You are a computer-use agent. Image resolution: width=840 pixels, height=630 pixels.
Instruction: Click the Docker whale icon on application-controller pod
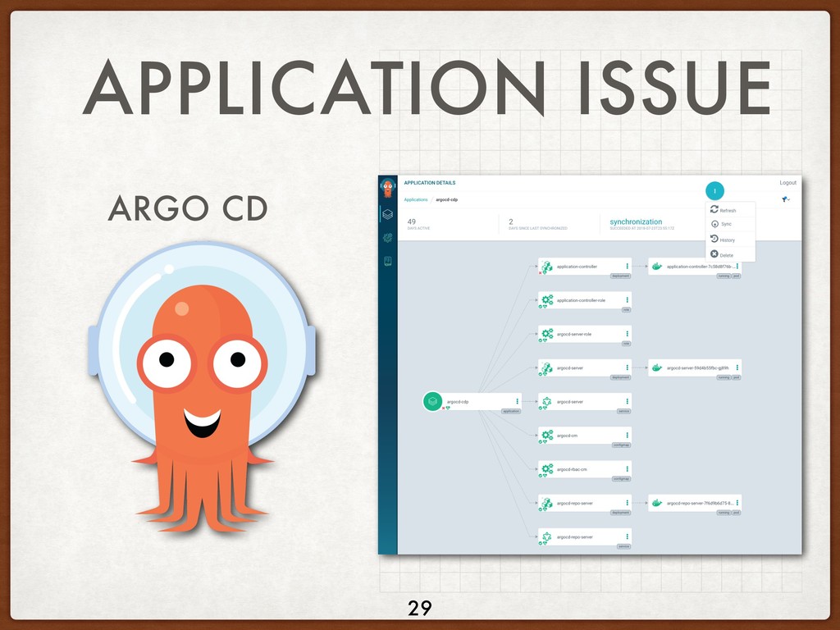(657, 267)
